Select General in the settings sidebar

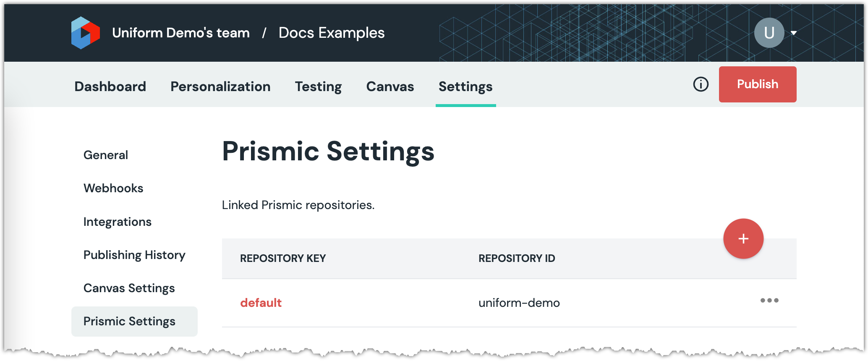click(106, 155)
